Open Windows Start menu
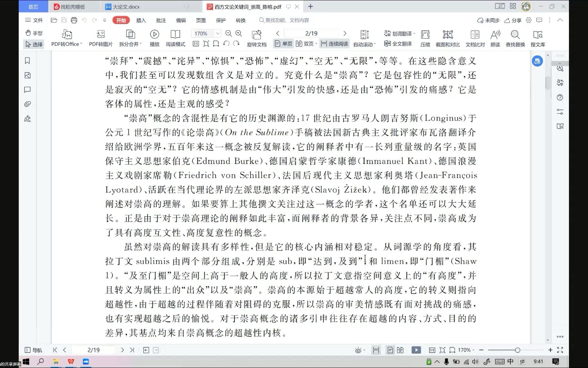The height and width of the screenshot is (368, 588). pos(26,362)
